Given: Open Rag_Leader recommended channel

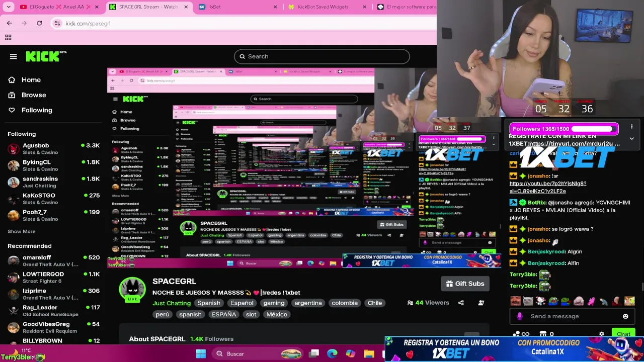Looking at the screenshot, I should coord(53,310).
